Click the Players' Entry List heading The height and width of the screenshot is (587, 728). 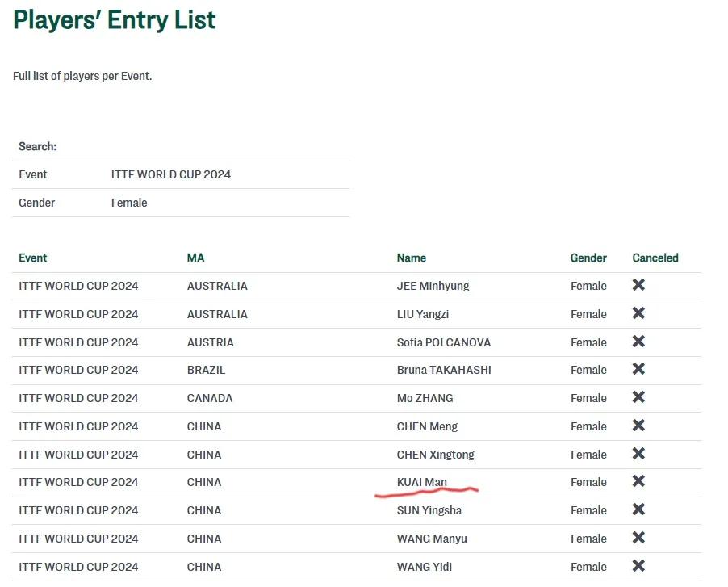point(115,19)
